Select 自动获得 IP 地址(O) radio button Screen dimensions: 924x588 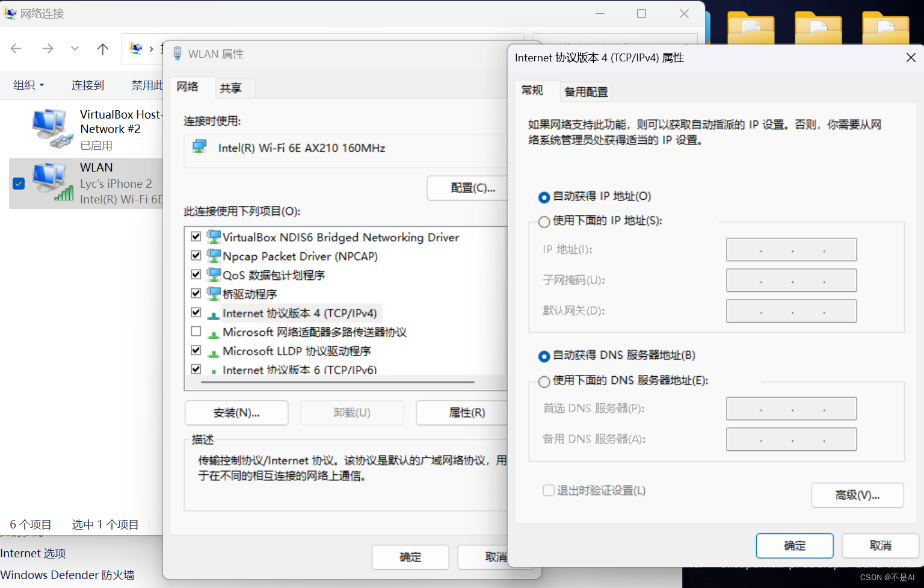click(x=544, y=197)
